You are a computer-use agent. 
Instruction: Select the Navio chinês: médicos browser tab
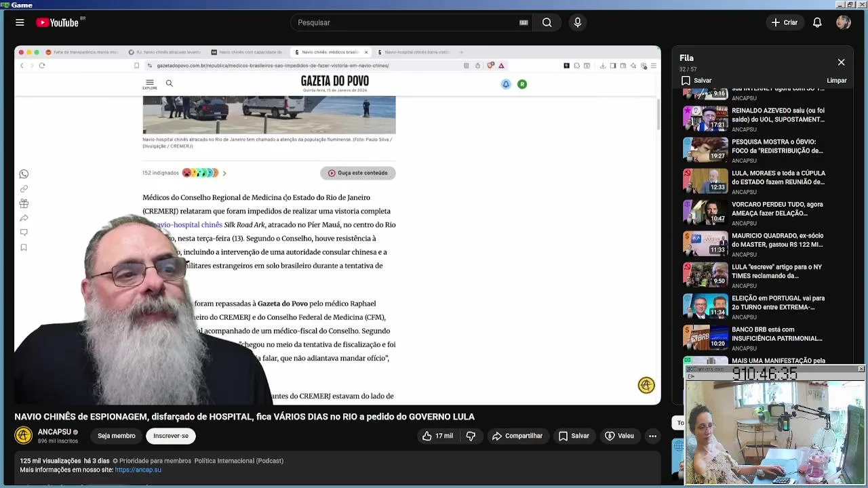(330, 52)
